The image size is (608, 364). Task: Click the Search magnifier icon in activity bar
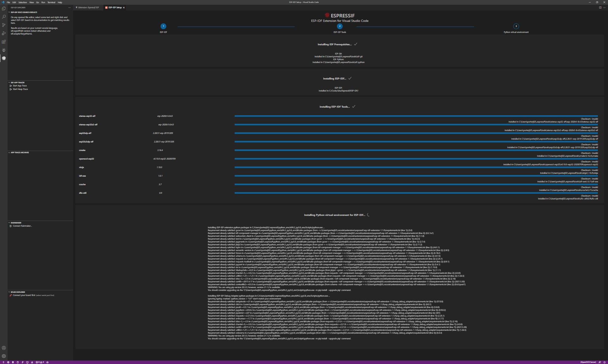point(4,17)
